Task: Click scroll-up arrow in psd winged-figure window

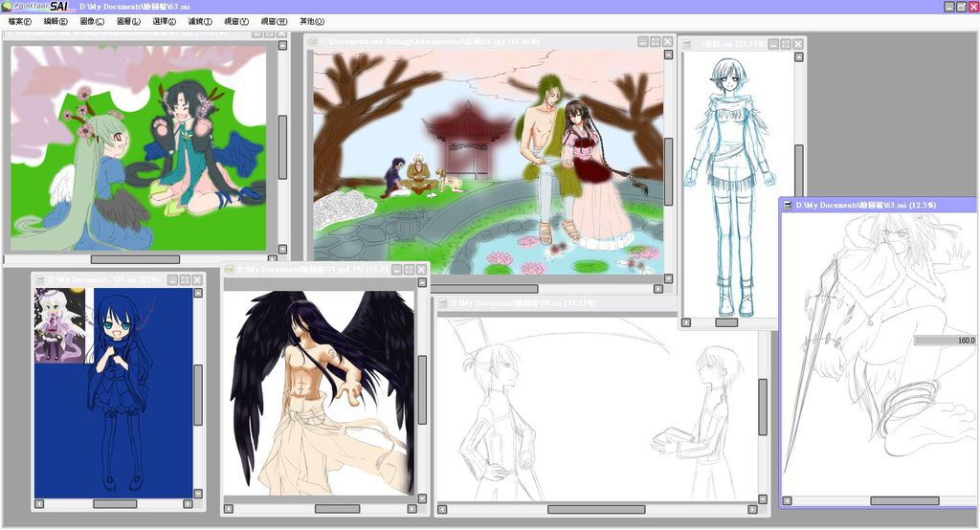Action: [x=422, y=282]
